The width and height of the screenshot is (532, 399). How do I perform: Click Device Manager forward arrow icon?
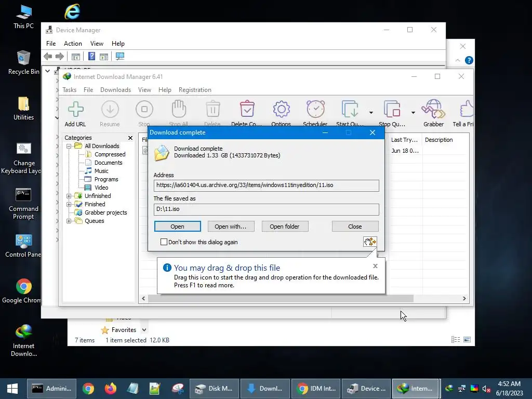(60, 56)
